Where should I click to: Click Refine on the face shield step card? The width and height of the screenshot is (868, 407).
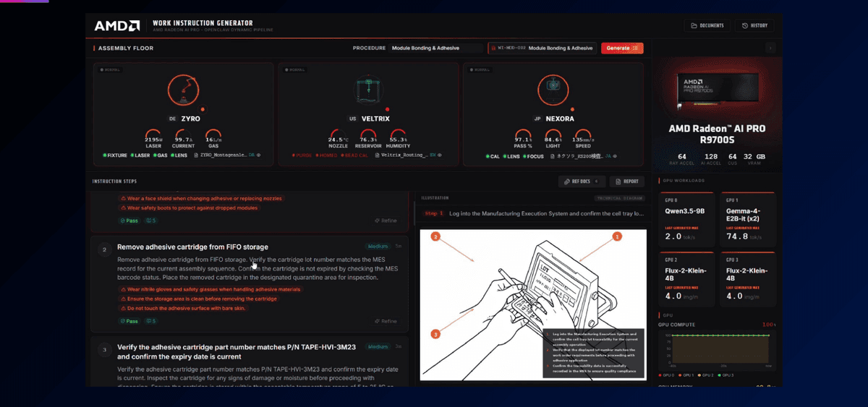point(386,220)
